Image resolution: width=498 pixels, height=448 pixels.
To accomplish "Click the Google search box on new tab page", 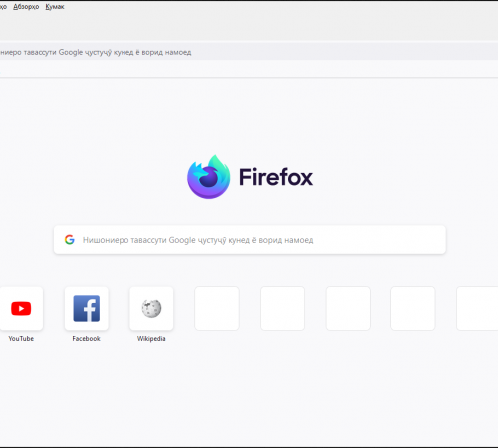I will (250, 240).
